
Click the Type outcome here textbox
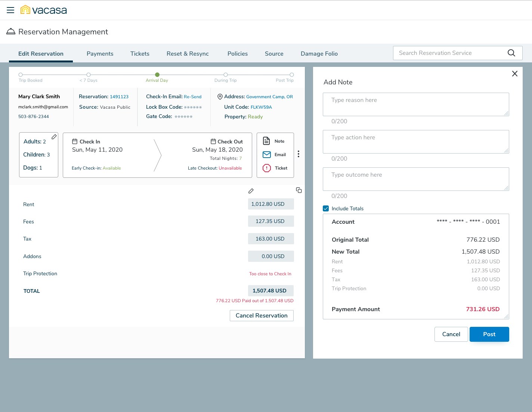416,179
